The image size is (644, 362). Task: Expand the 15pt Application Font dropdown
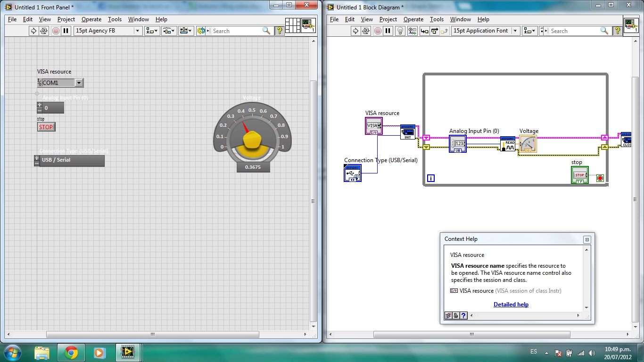pyautogui.click(x=515, y=31)
